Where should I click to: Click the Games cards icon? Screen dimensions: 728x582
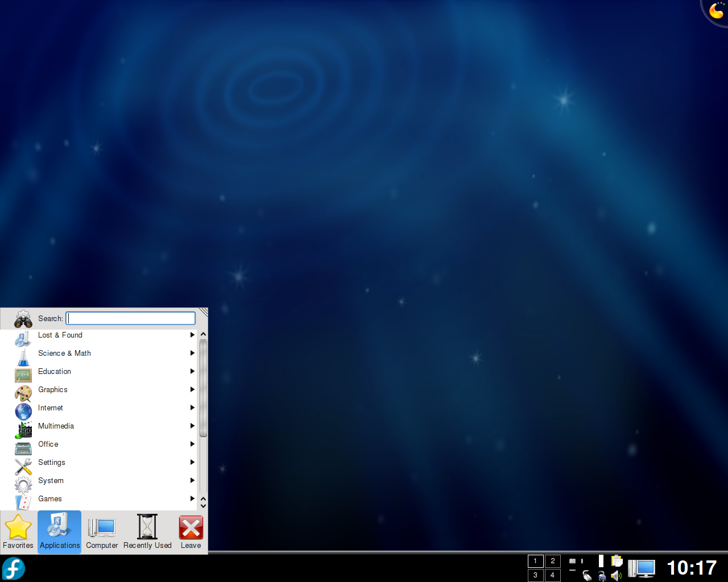pos(23,502)
